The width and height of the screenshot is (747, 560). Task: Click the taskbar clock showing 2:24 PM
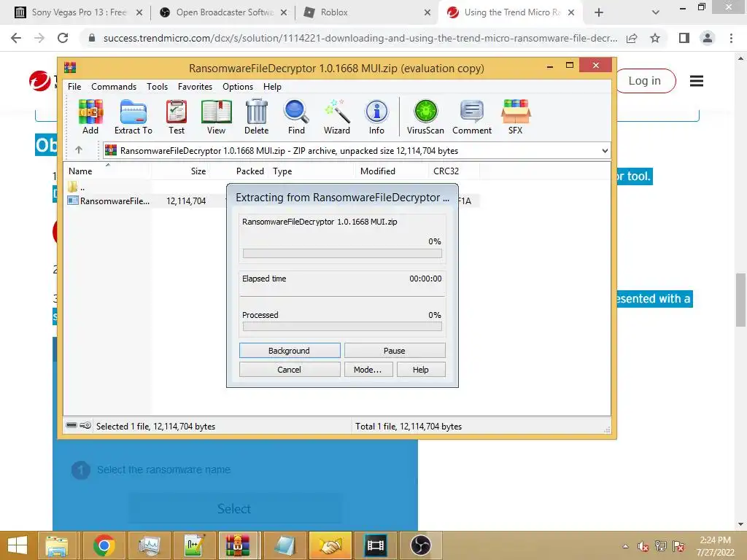pos(715,546)
